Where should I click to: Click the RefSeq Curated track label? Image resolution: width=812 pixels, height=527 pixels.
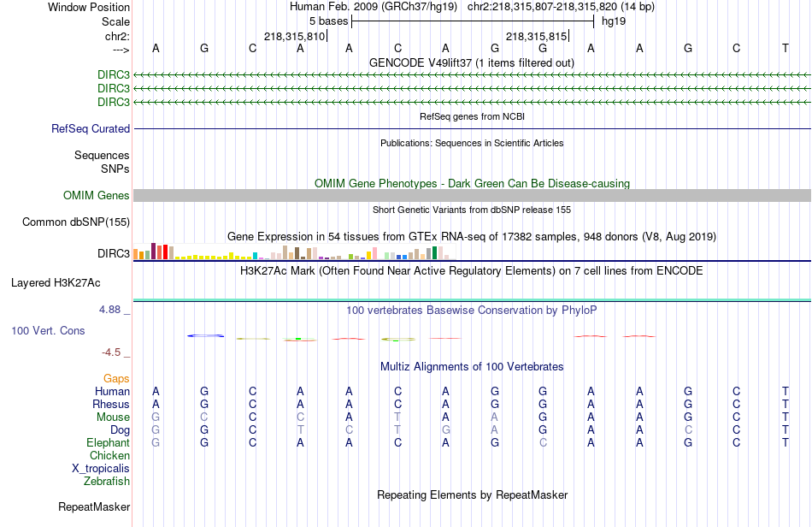pos(90,128)
